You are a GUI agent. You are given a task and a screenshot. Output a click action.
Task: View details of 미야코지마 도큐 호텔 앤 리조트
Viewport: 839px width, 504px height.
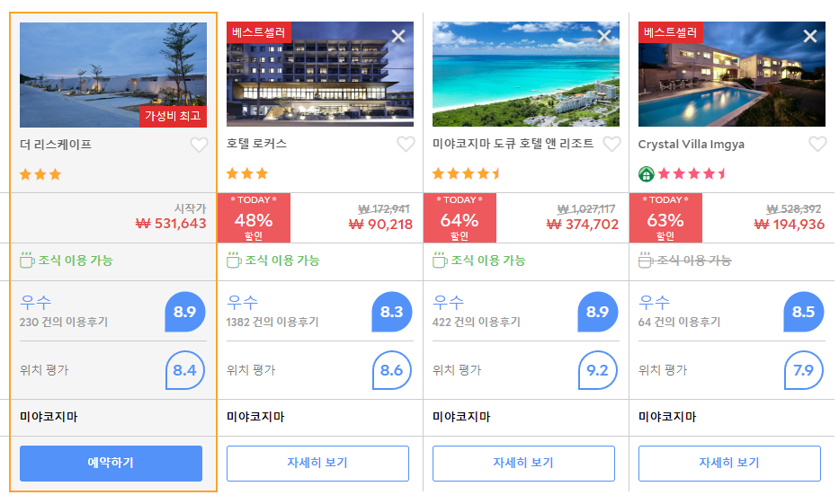523,464
